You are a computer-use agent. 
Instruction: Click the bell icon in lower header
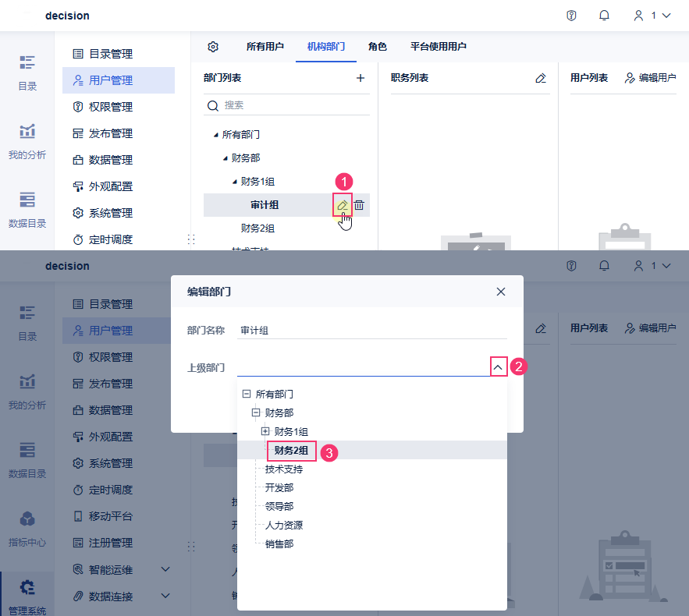(x=604, y=266)
